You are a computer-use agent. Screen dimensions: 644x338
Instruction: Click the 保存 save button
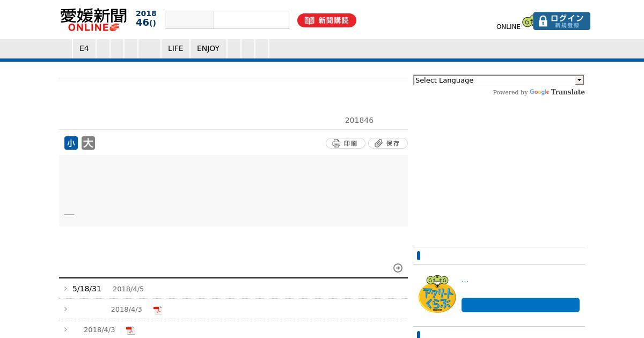pyautogui.click(x=387, y=143)
